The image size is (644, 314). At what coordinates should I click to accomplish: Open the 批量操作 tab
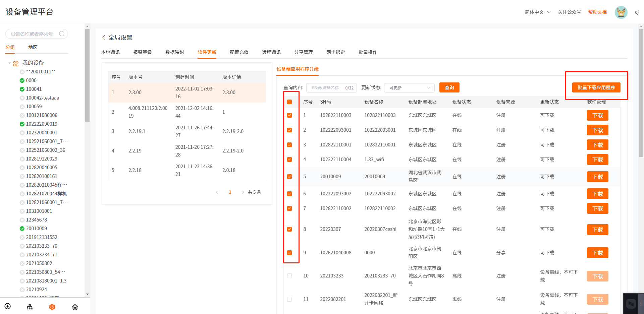coord(368,52)
